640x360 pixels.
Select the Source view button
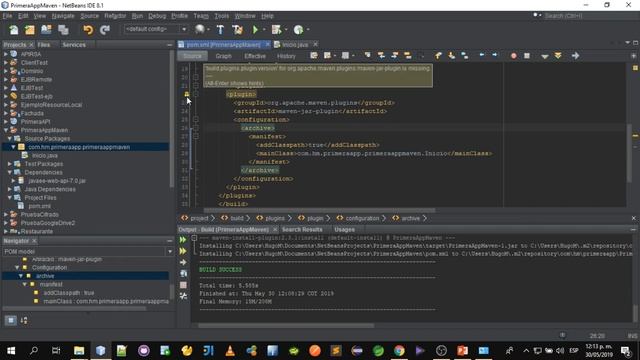(192, 56)
